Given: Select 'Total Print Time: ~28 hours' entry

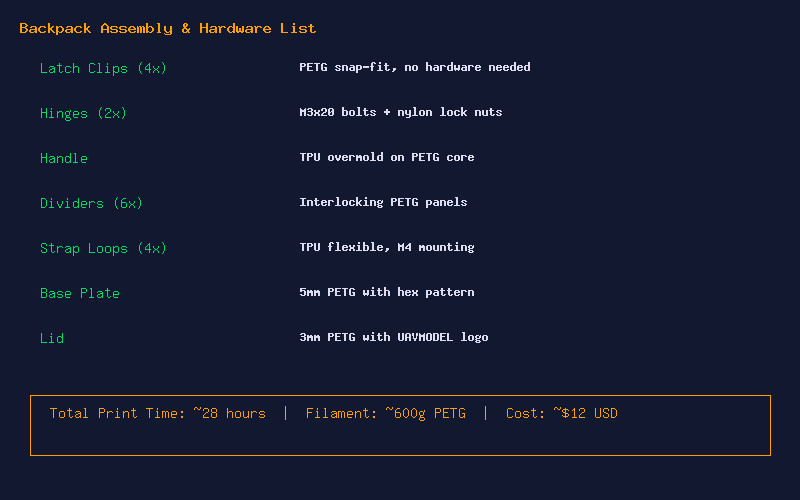Looking at the screenshot, I should coord(158,413).
